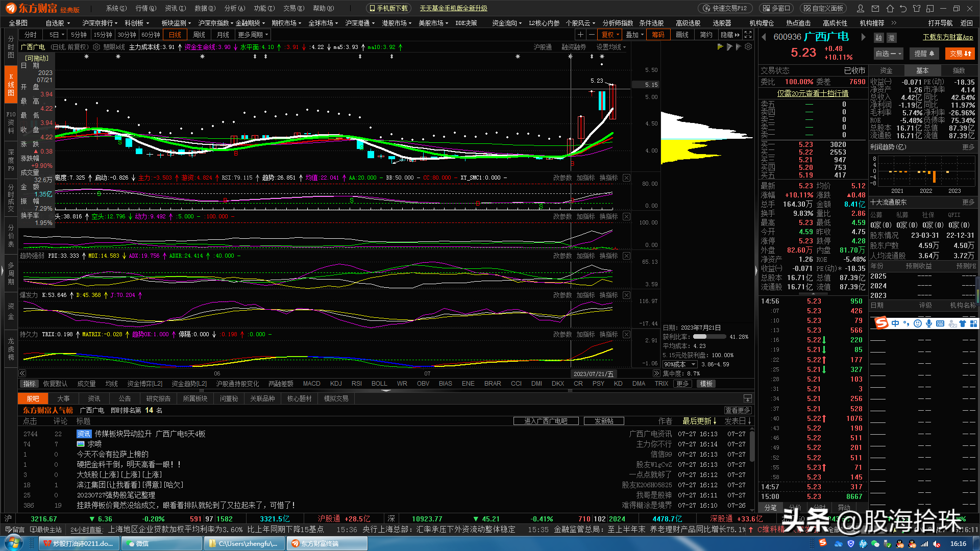Select MACD indicator tab
The height and width of the screenshot is (551, 980).
(311, 384)
